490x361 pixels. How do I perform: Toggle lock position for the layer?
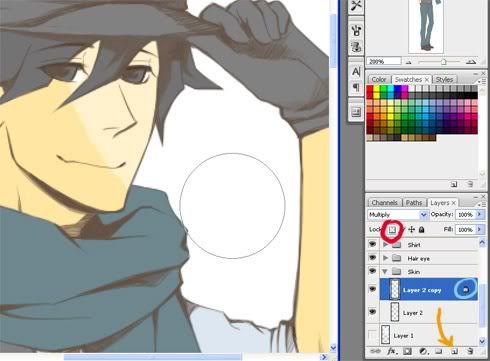[412, 229]
